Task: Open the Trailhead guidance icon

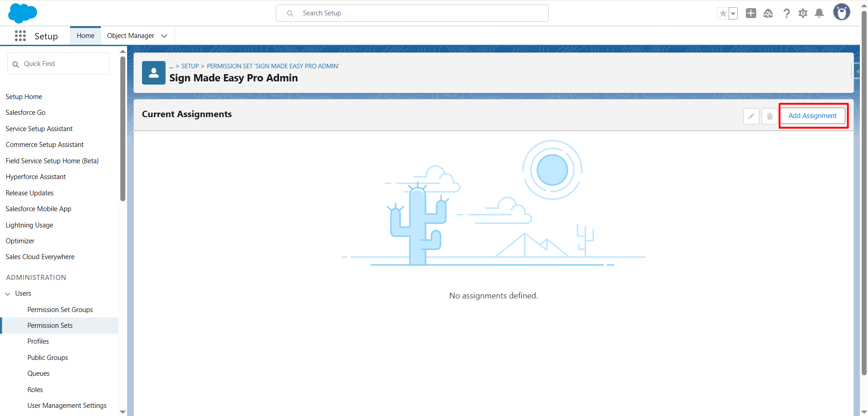Action: [x=768, y=14]
